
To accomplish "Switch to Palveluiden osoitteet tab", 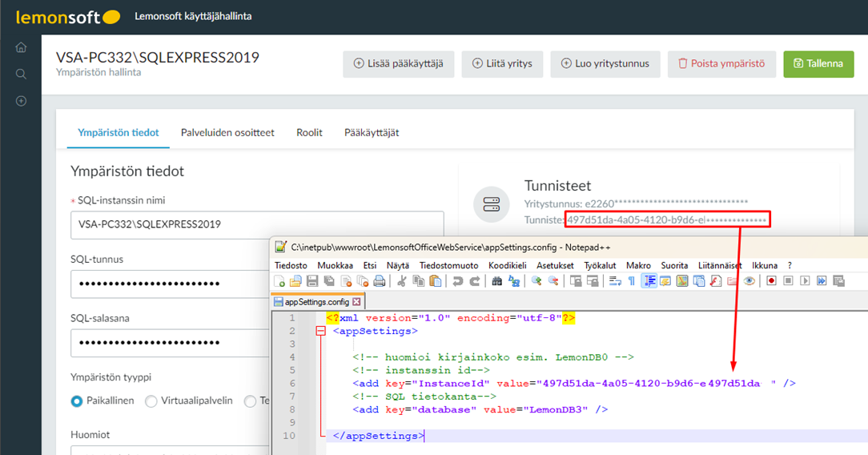I will (227, 133).
